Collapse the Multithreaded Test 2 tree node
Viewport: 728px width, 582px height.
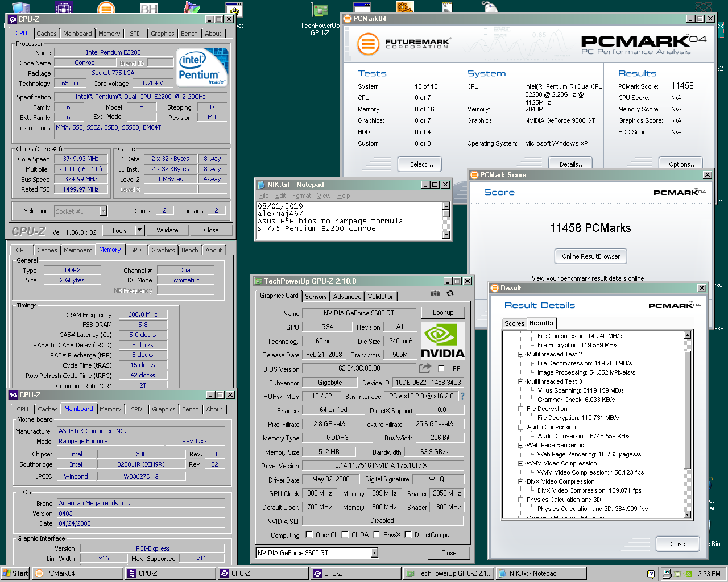[x=520, y=354]
